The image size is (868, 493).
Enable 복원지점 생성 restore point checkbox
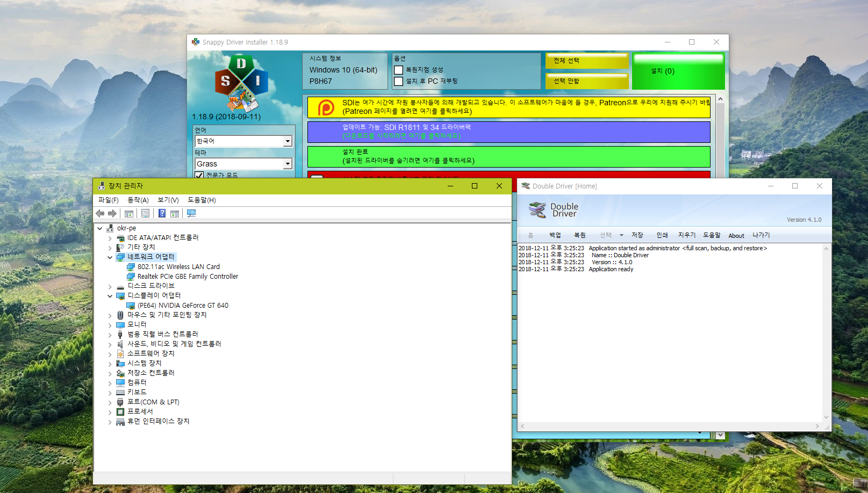399,70
